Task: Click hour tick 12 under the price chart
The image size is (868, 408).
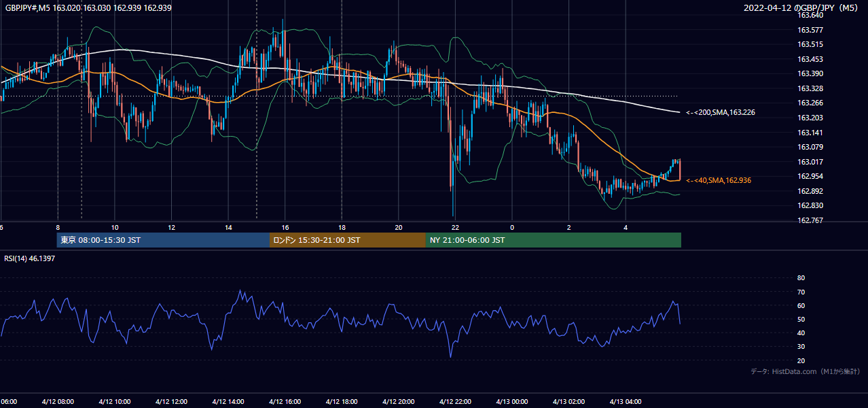Action: pos(171,227)
